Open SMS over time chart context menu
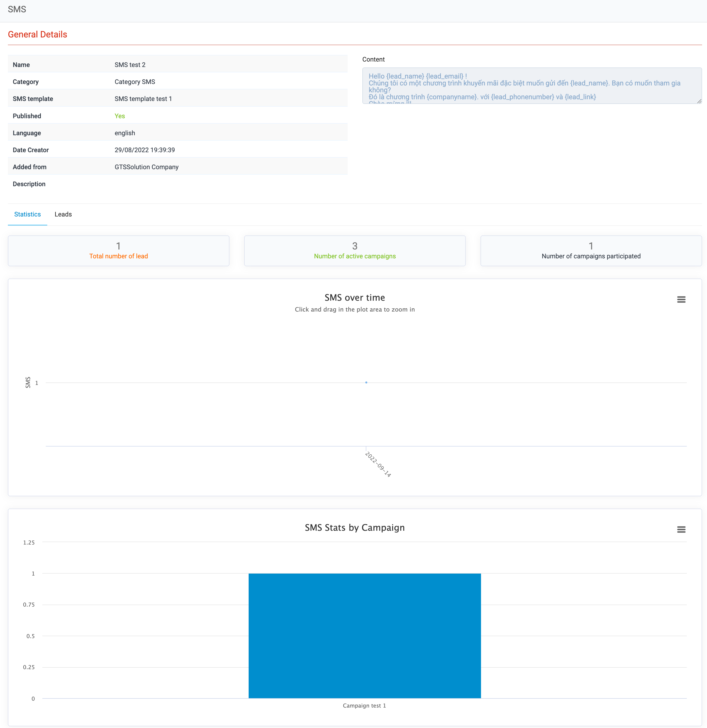 tap(681, 299)
